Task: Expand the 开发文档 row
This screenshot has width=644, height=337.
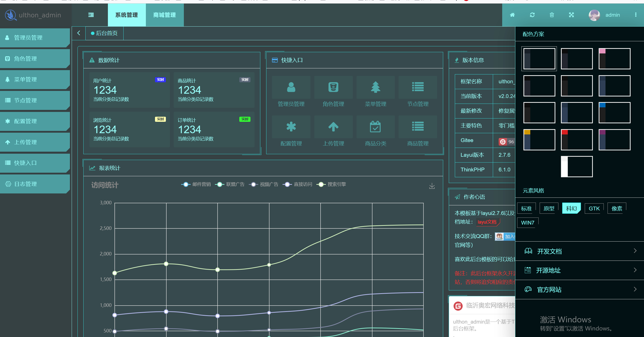Action: [579, 251]
